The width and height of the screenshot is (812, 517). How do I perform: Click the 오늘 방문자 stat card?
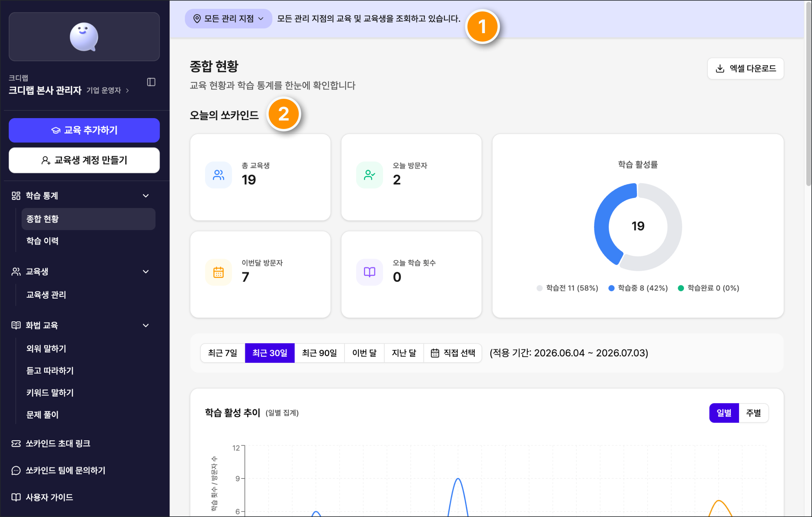click(411, 177)
